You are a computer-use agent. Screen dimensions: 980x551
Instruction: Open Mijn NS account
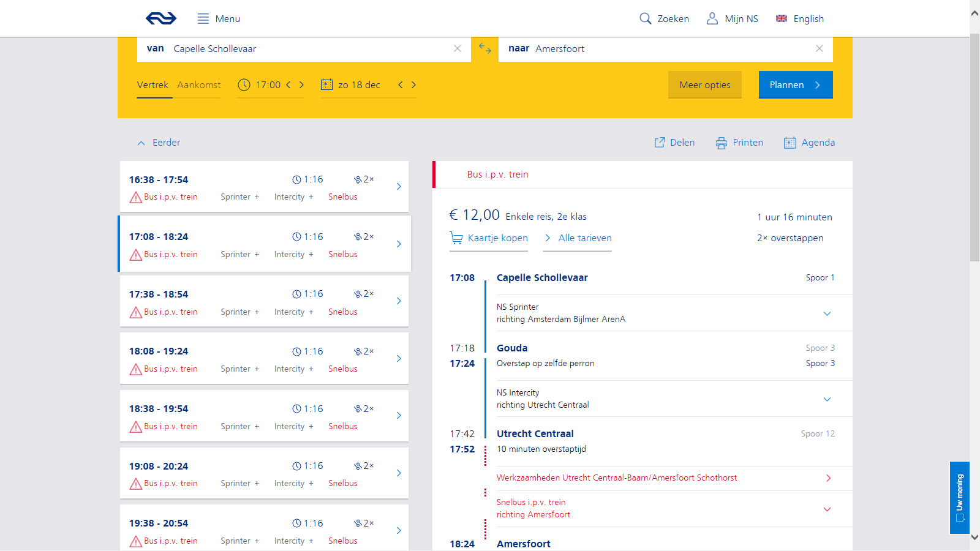pos(733,19)
